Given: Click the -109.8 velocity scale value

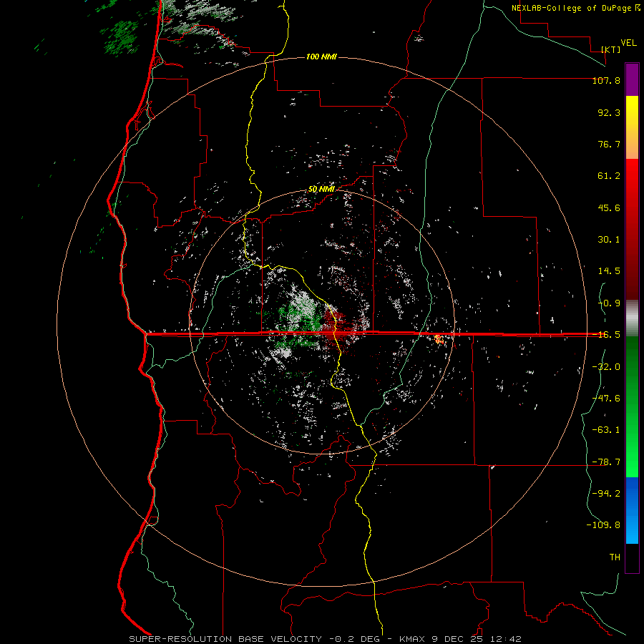Looking at the screenshot, I should (x=603, y=525).
